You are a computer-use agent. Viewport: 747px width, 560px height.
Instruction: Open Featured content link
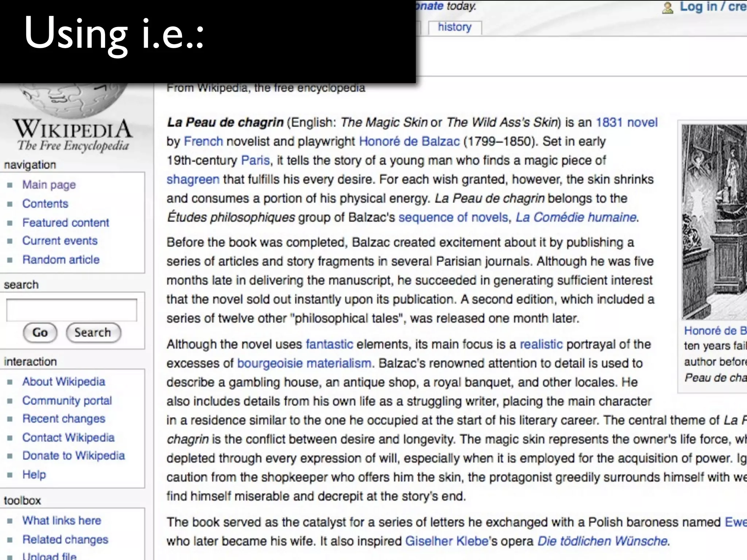pyautogui.click(x=66, y=222)
